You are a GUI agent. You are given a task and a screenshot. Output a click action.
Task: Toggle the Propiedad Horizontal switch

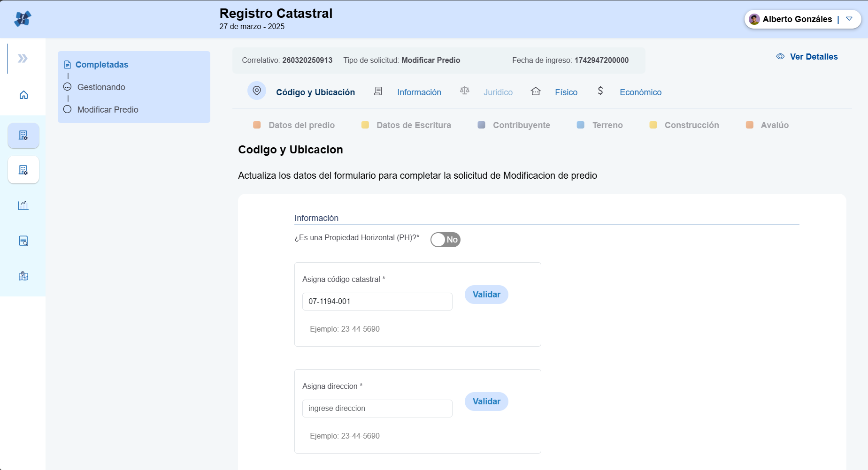click(x=445, y=240)
